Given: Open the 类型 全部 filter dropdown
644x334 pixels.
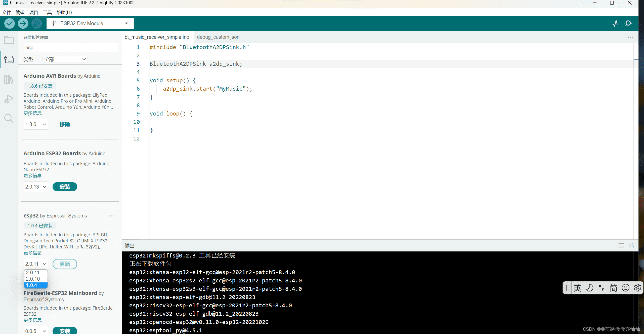Looking at the screenshot, I should click(x=65, y=59).
